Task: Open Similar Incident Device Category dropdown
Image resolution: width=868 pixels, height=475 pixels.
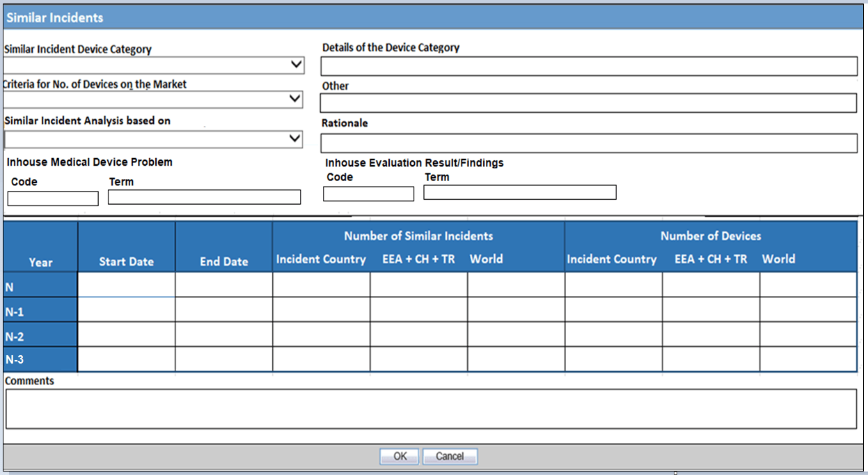Action: (x=153, y=65)
